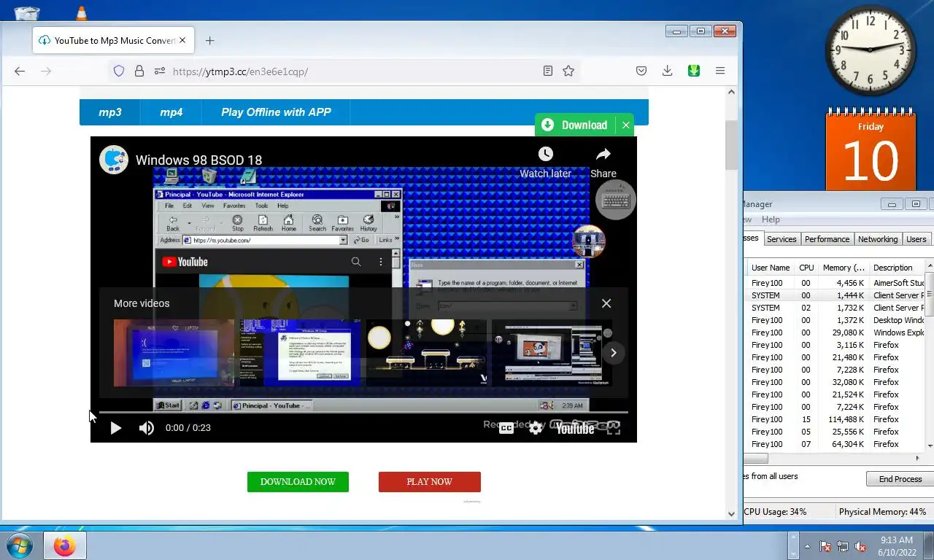Screen dimensions: 934x560
Task: Bookmark this page with the star icon
Action: click(568, 71)
